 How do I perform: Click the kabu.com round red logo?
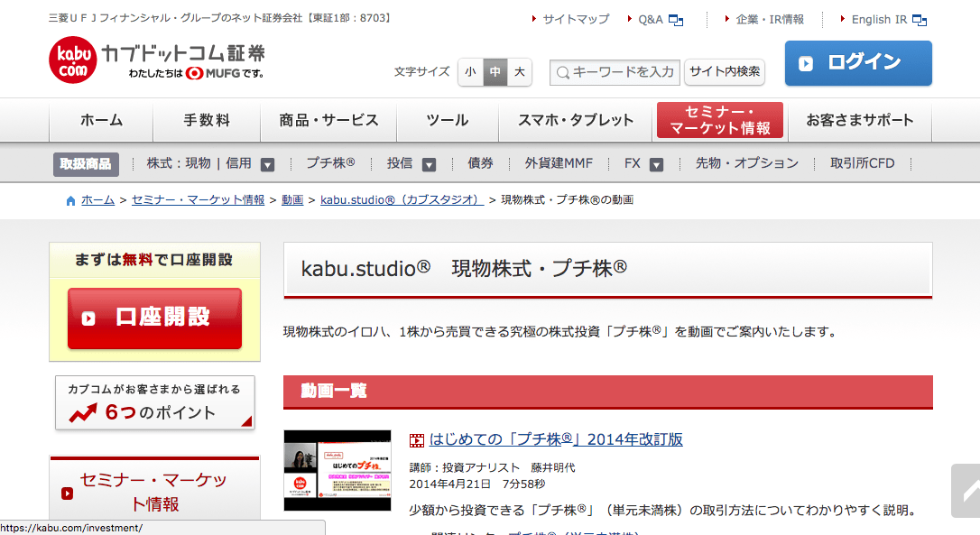point(72,61)
